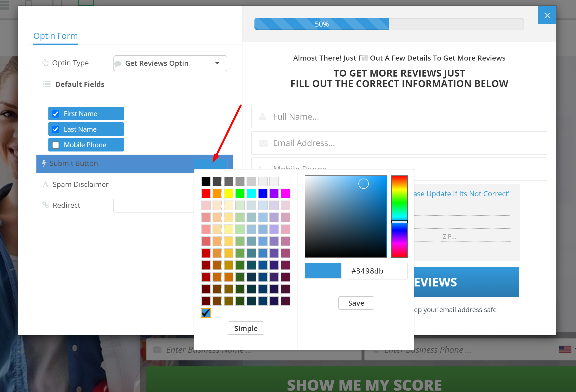Click the speech bubble icon in Optin Type dropdown

118,64
